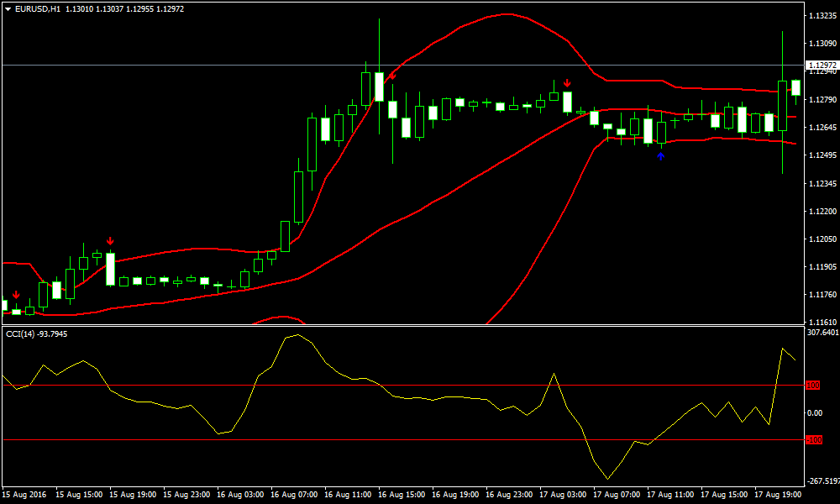Open the triangle dropdown beside EURUSD,H1
Viewport: 840px width, 504px height.
coord(8,8)
